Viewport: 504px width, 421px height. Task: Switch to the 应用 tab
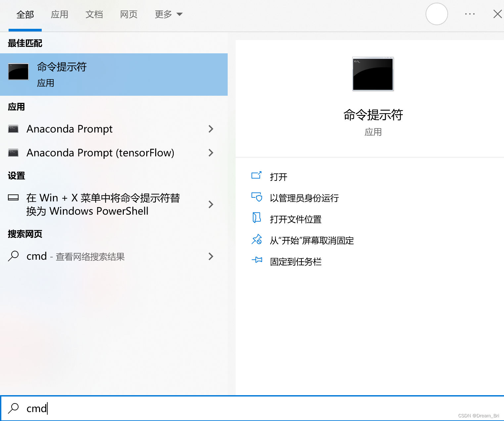tap(60, 15)
